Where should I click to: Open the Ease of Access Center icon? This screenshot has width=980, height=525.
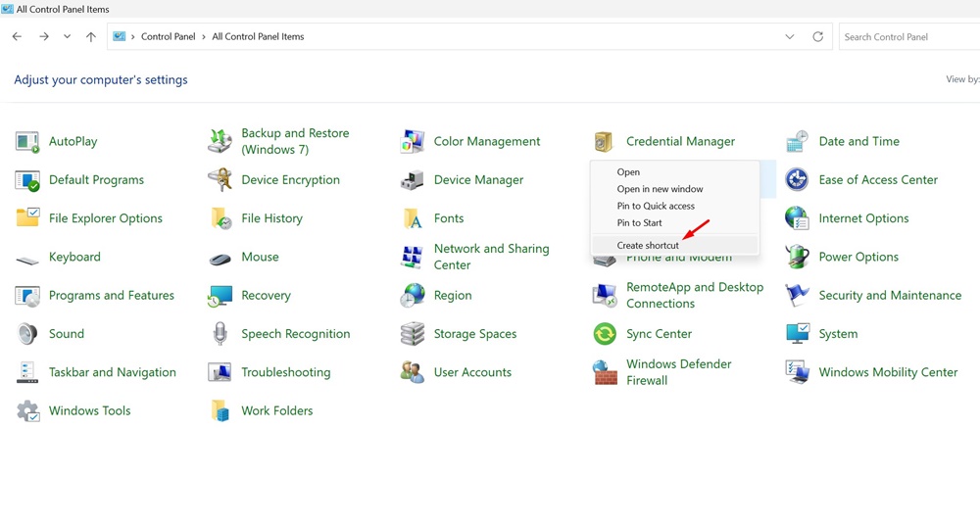(x=798, y=180)
